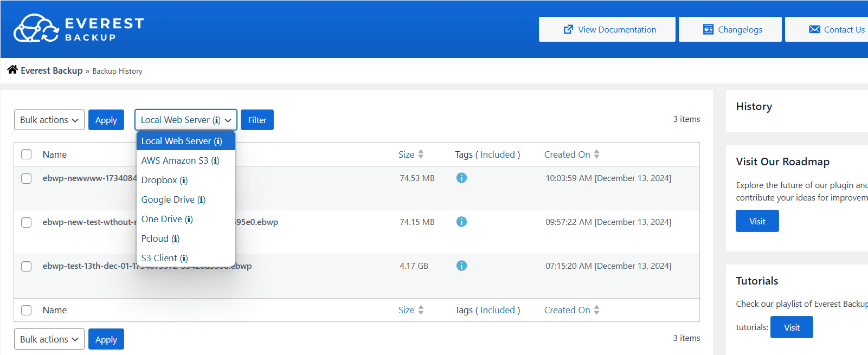Open the Changelogs page button

tap(730, 29)
